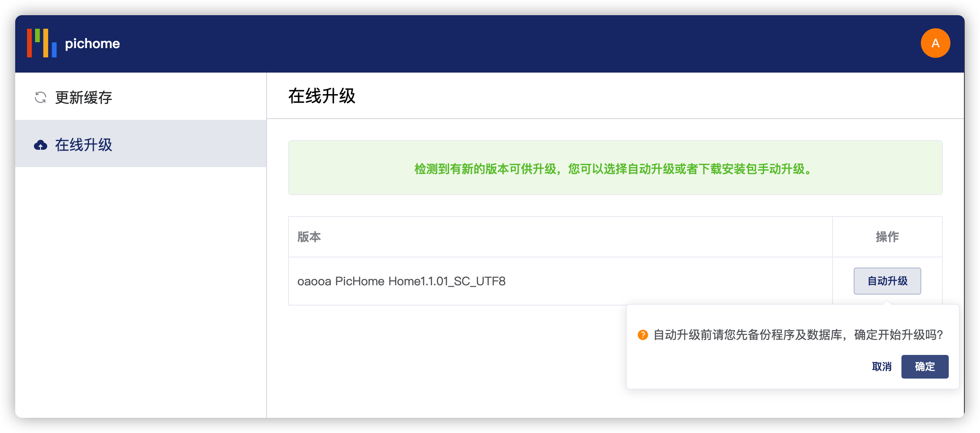Select the cloud upload icon next to 在线升级

40,144
